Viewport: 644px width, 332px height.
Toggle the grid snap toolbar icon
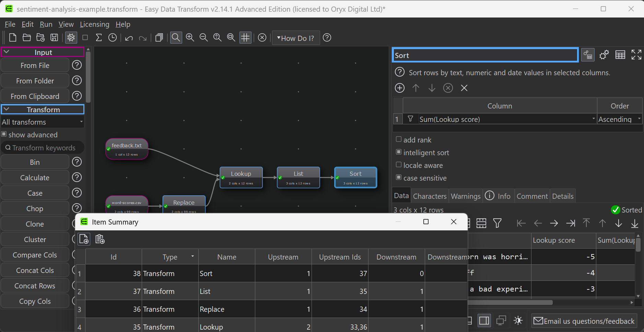pyautogui.click(x=245, y=37)
